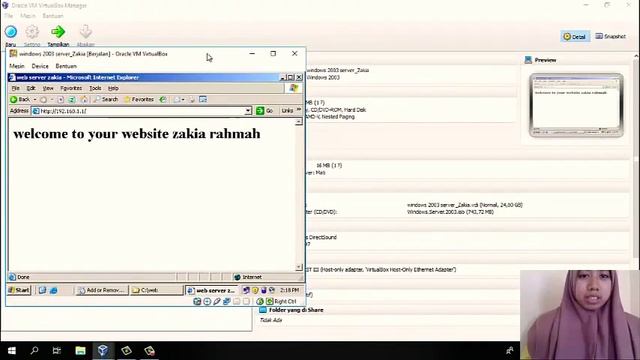The height and width of the screenshot is (360, 640).
Task: Click the 2:18 PM guest clock
Action: pos(289,290)
